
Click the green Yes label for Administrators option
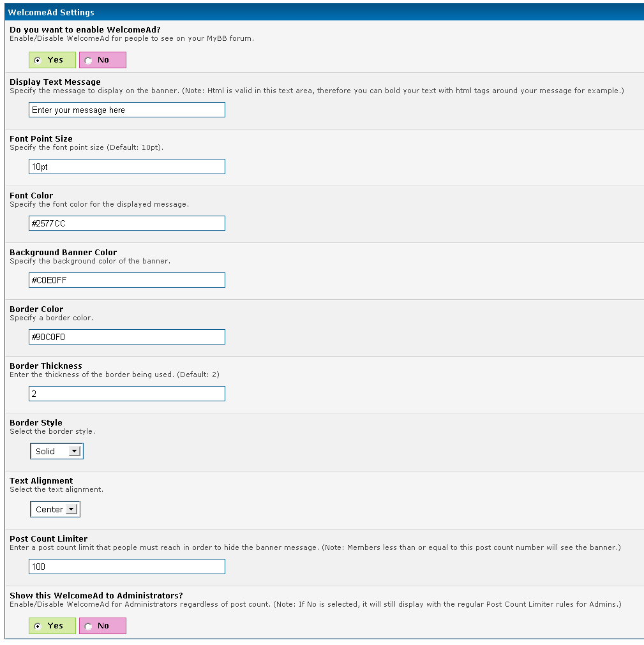point(56,626)
